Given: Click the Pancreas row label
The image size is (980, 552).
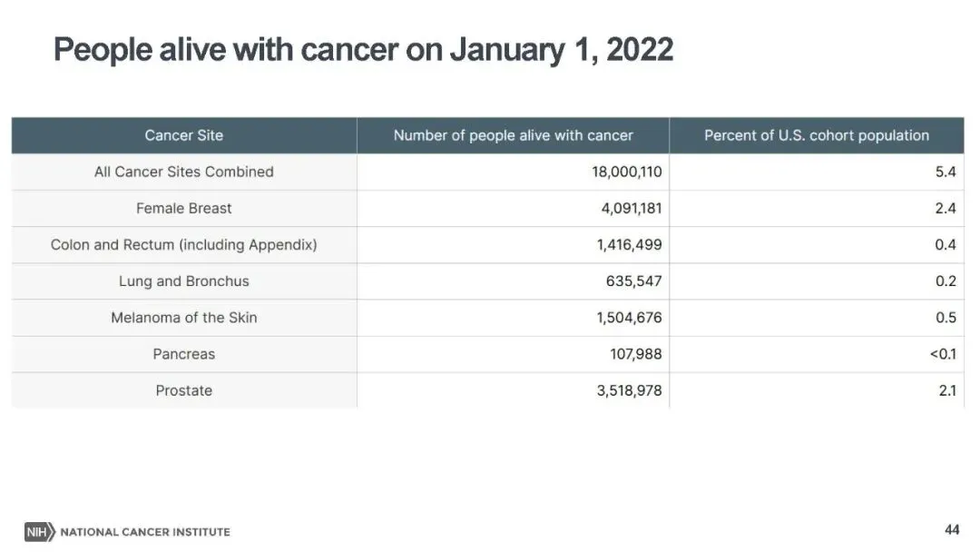Looking at the screenshot, I should click(x=183, y=354).
